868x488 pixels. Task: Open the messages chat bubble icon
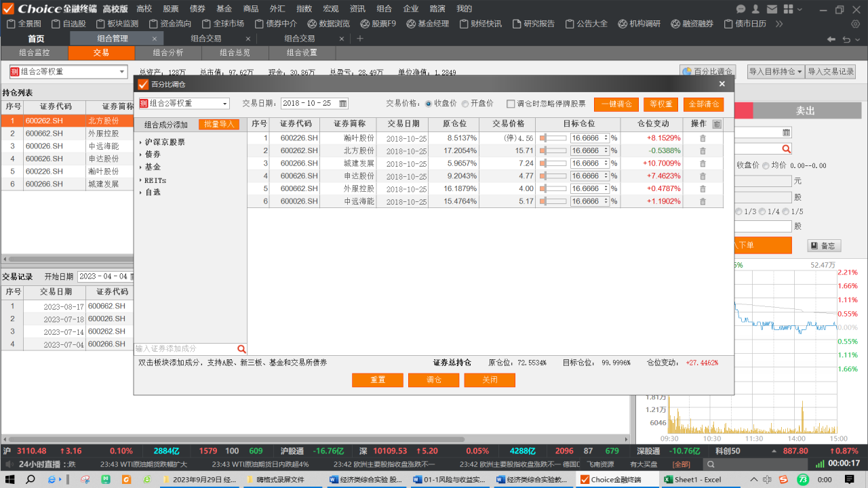pos(740,9)
